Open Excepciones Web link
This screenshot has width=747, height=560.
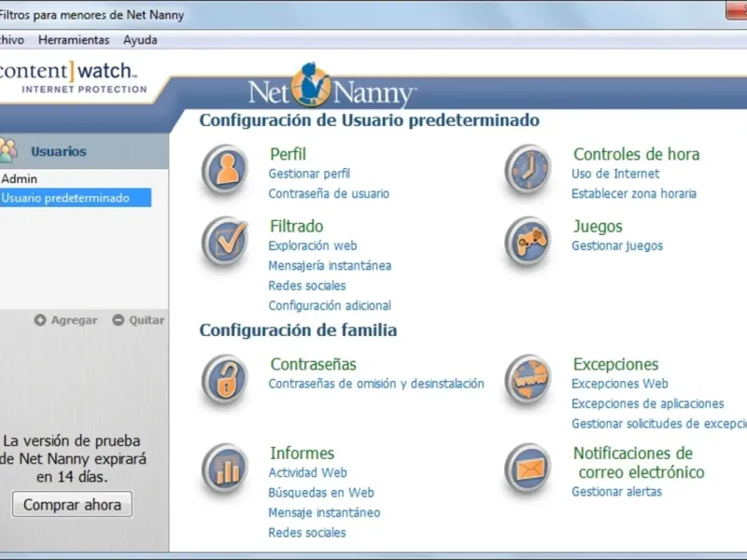pyautogui.click(x=620, y=384)
